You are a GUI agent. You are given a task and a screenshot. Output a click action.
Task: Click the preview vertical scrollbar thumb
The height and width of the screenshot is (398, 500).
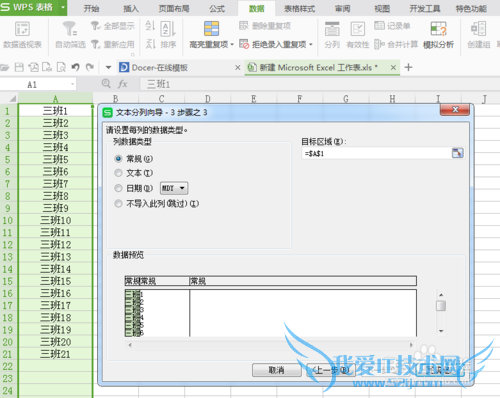point(441,306)
